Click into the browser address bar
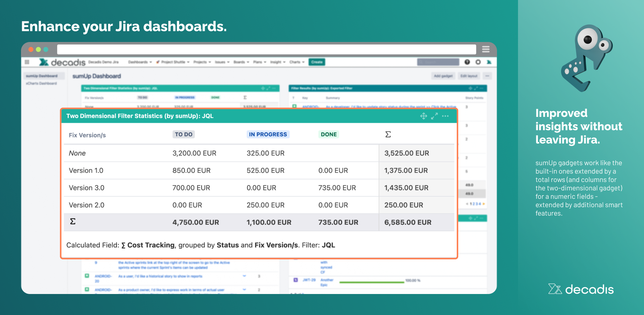 click(x=266, y=49)
